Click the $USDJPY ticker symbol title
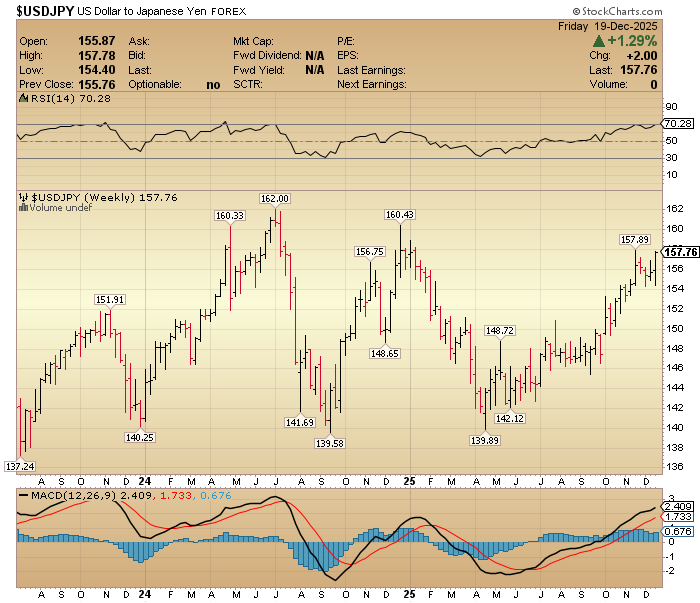 (x=45, y=11)
